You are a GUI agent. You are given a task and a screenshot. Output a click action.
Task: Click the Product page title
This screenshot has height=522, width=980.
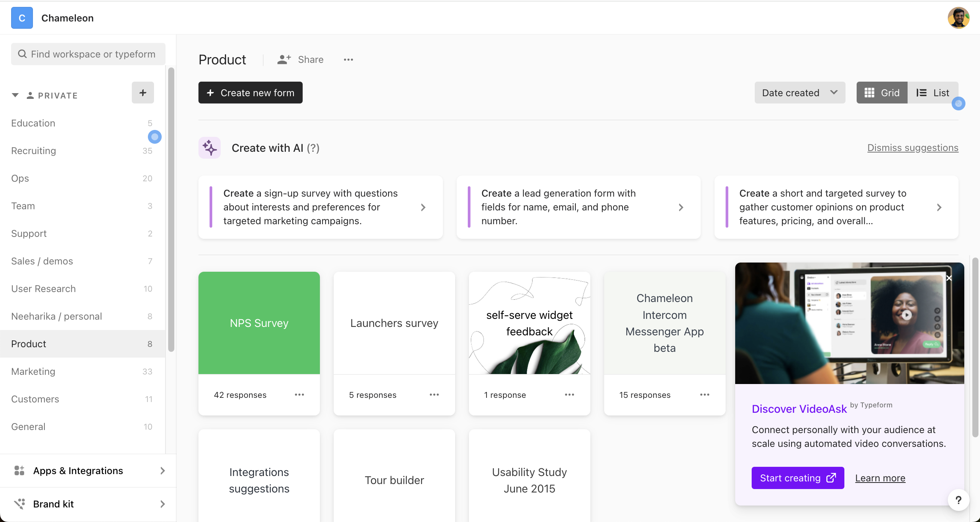pos(222,59)
